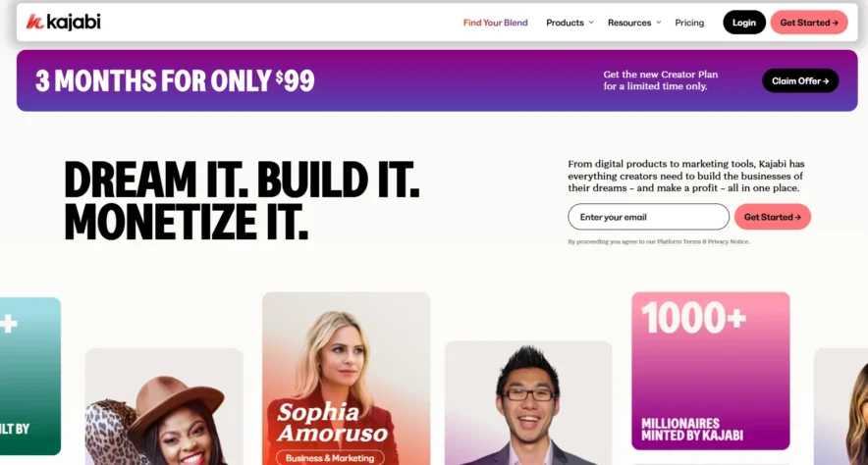Viewport: 868px width, 465px height.
Task: Select the Sophia Amoruso creator card
Action: coord(346,379)
